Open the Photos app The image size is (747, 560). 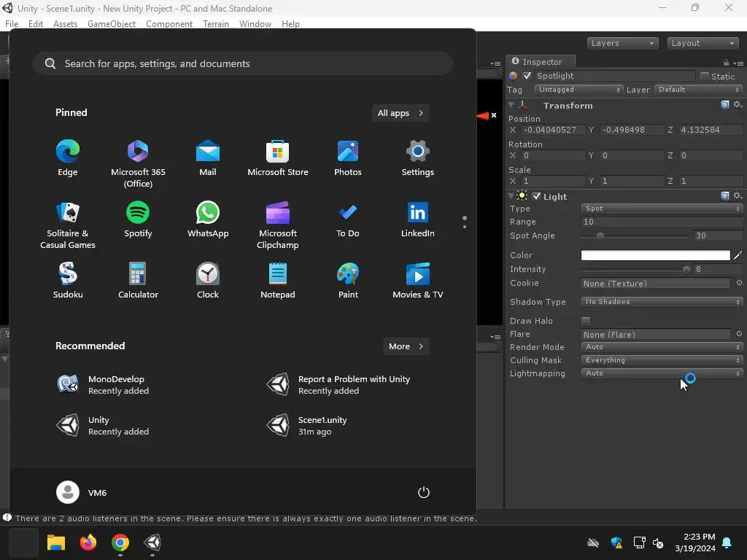pos(348,158)
